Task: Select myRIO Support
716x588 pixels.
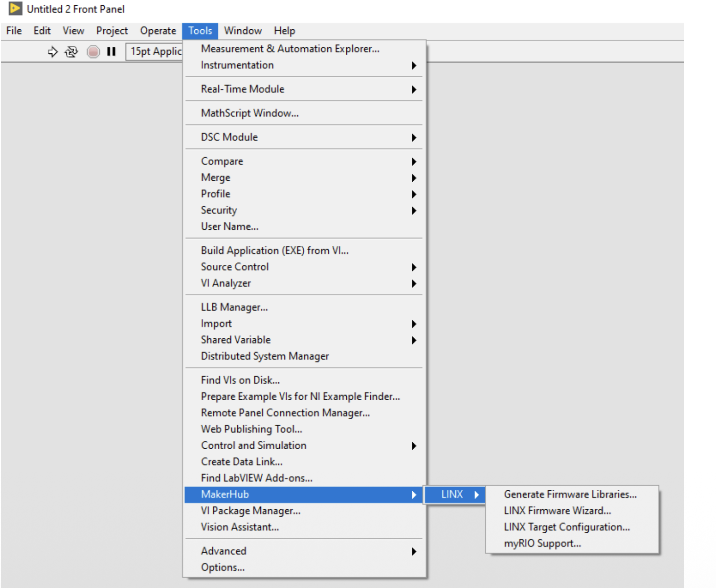Action: point(572,543)
